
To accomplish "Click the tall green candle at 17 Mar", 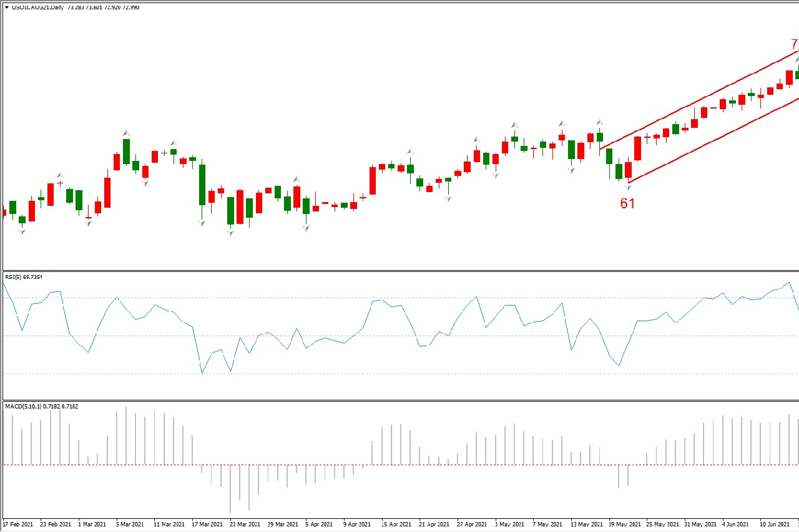I will point(202,185).
